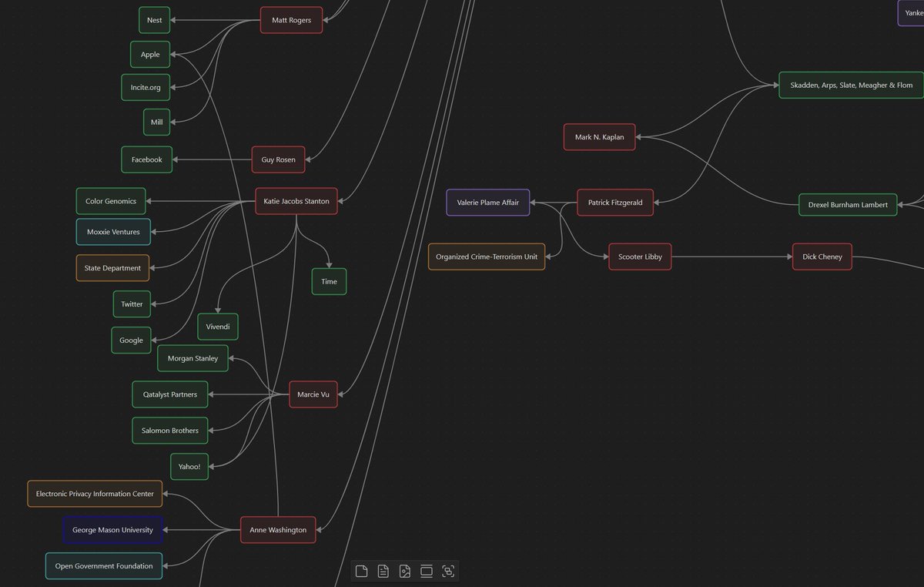
Task: Click the stacked frame icon in bottom toolbar
Action: pos(427,571)
